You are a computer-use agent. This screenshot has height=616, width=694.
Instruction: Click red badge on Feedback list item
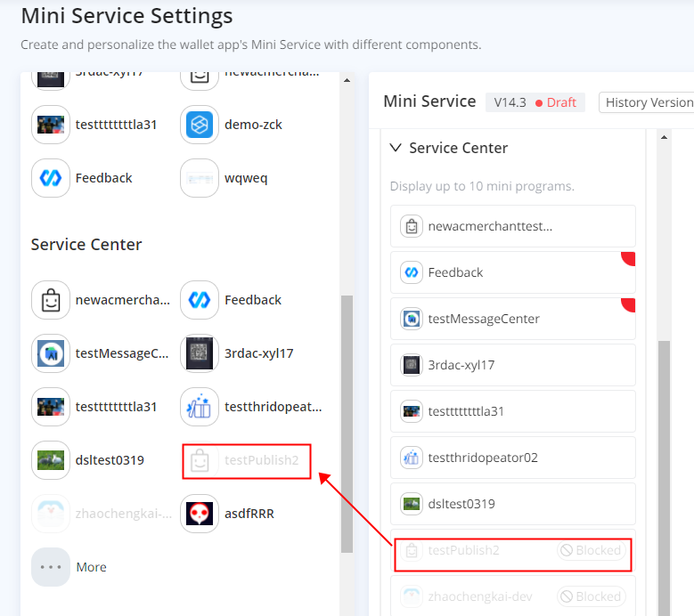[x=629, y=258]
